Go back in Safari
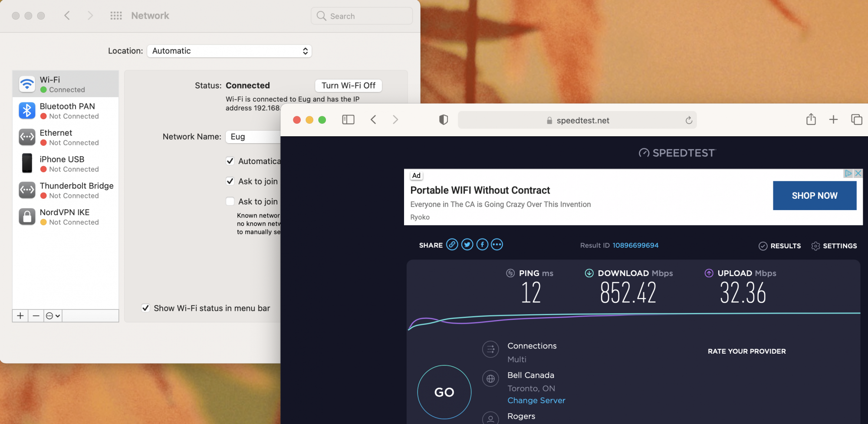 coord(373,120)
